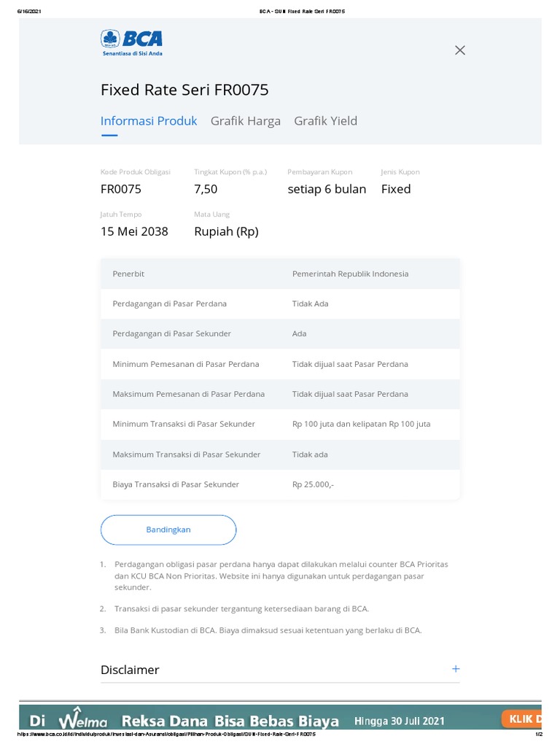560x747 pixels.
Task: Click the "15 Mei 2038" maturity date
Action: (134, 232)
